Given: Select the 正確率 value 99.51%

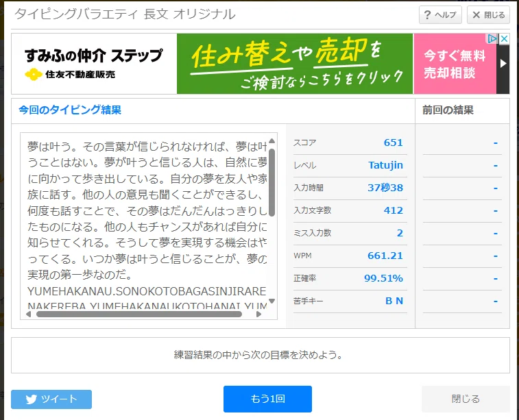Looking at the screenshot, I should [384, 278].
